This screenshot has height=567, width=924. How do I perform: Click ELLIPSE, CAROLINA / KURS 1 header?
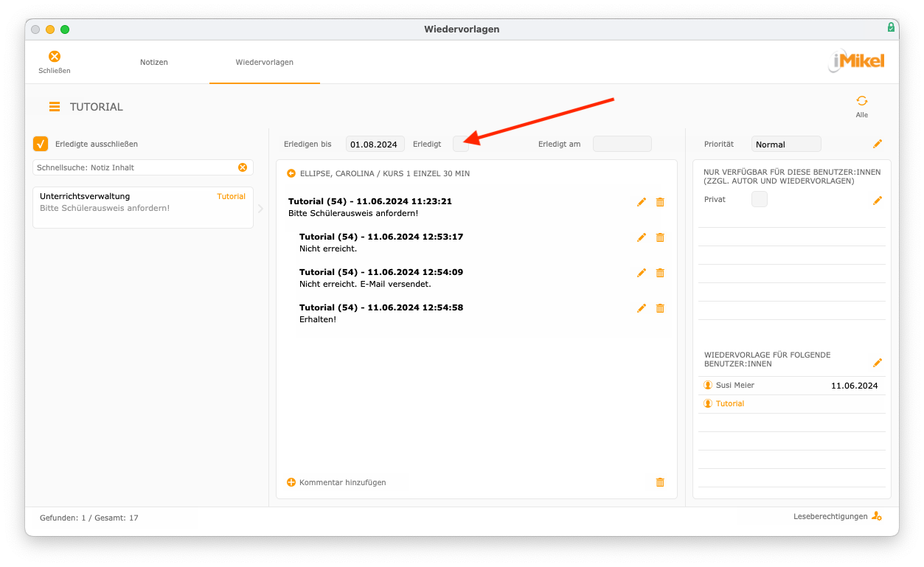(x=385, y=174)
